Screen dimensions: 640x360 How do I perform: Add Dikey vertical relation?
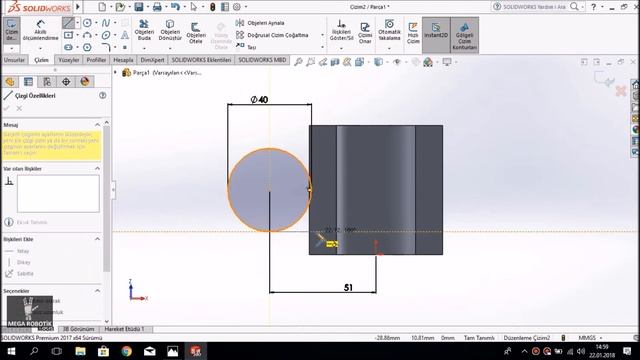pos(18,262)
